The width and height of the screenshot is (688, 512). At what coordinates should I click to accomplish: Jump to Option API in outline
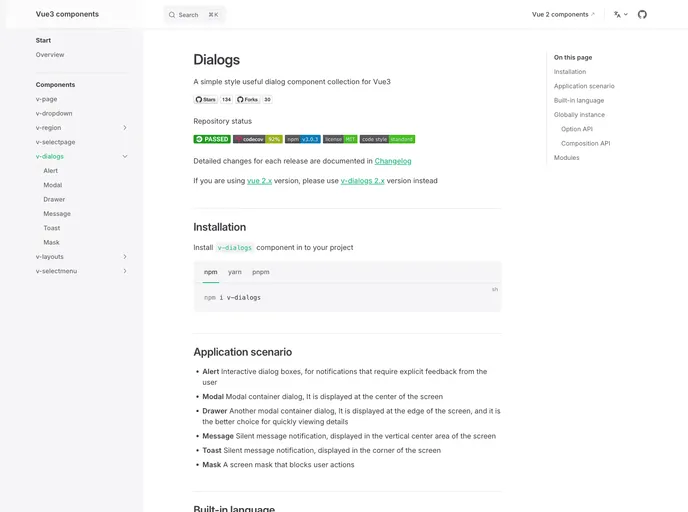577,129
